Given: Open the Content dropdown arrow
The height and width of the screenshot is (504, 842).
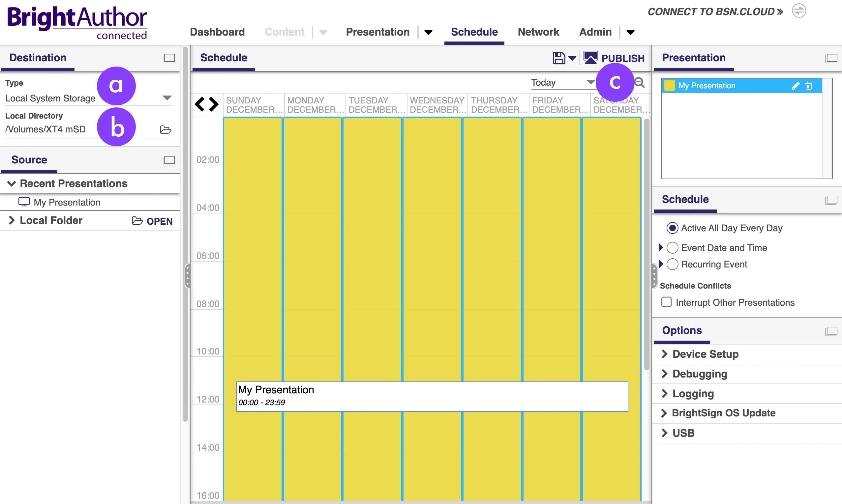Looking at the screenshot, I should (323, 33).
